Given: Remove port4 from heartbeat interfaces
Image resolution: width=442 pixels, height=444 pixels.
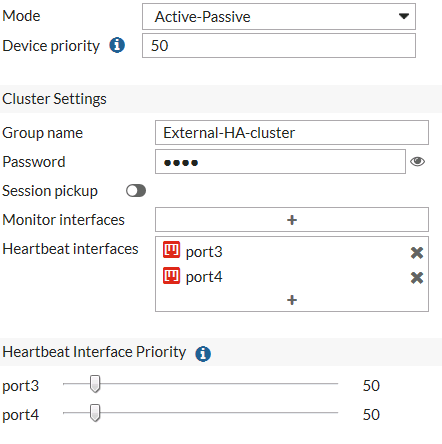Looking at the screenshot, I should pyautogui.click(x=417, y=278).
